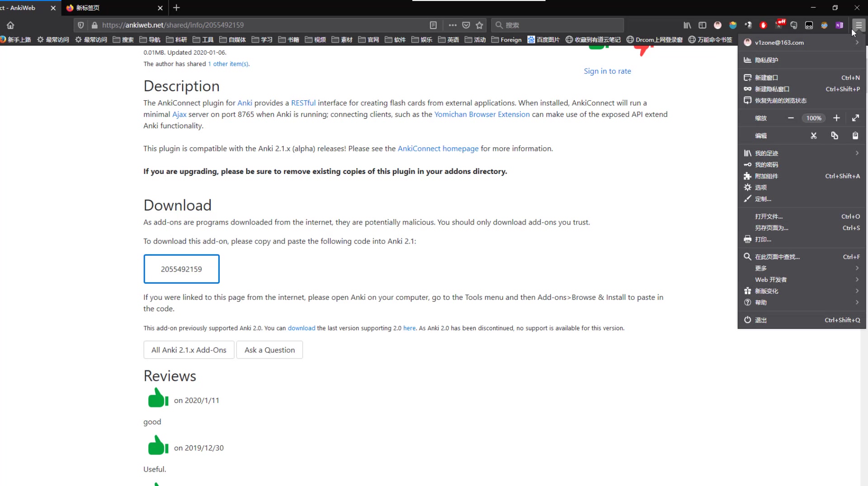Select 在此页面中查找... menu item
Viewport: 868px width, 486px height.
point(802,257)
